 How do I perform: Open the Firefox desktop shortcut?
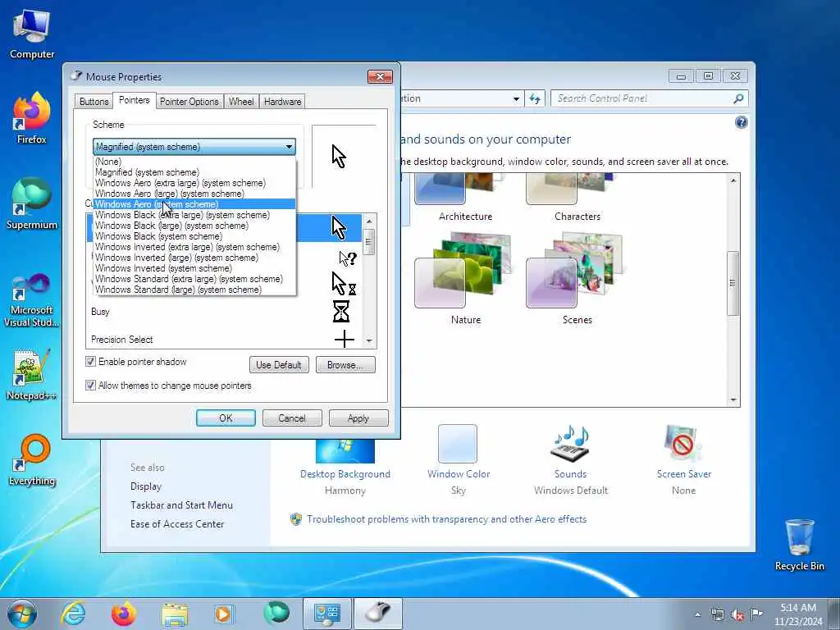32,118
